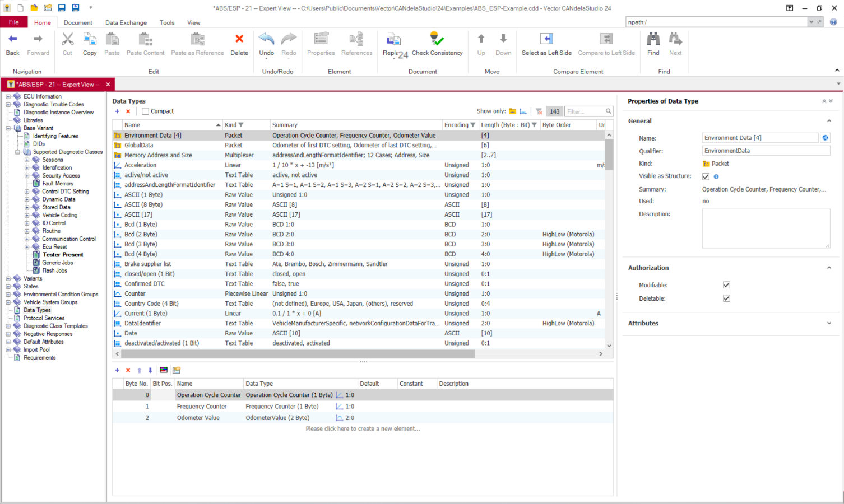Open the npath address dropdown arrow
Screen dimensions: 844x504
point(811,22)
